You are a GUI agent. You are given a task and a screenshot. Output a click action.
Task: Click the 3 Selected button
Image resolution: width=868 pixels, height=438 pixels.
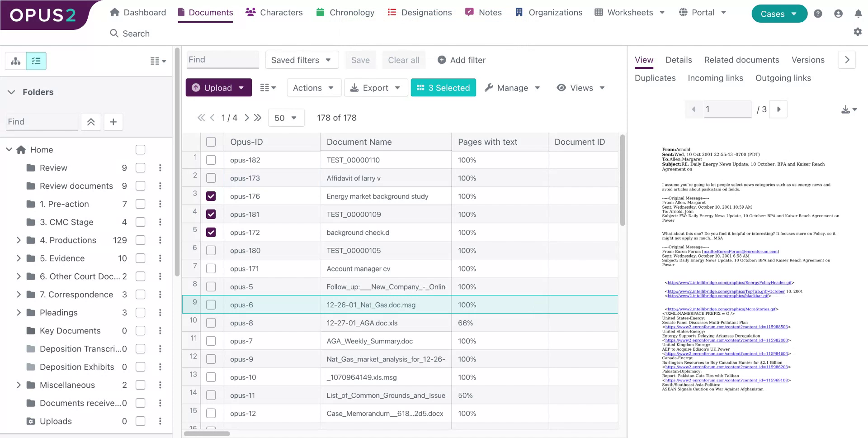[x=443, y=88]
